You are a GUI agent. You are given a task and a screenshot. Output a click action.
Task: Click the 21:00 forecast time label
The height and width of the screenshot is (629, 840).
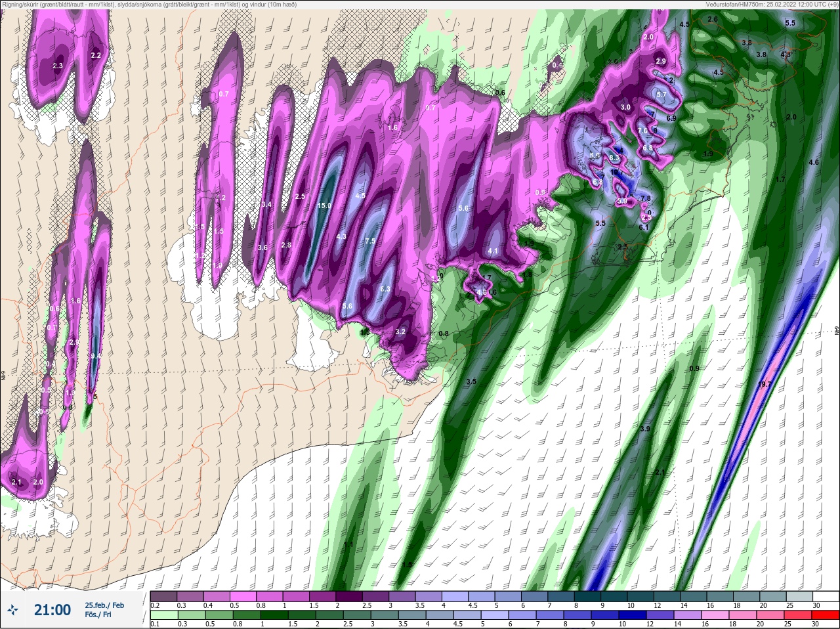click(x=52, y=610)
